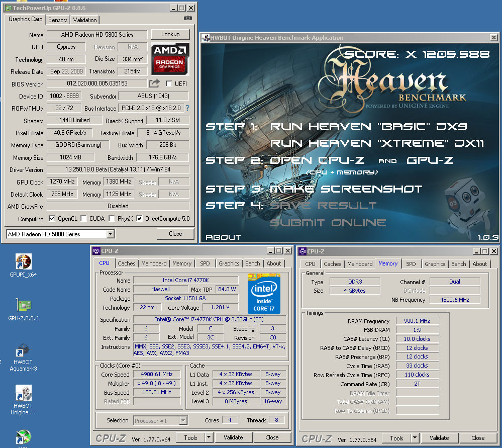This screenshot has height=448, width=502.
Task: Open Graphics tab in left CPU-Z
Action: click(229, 263)
